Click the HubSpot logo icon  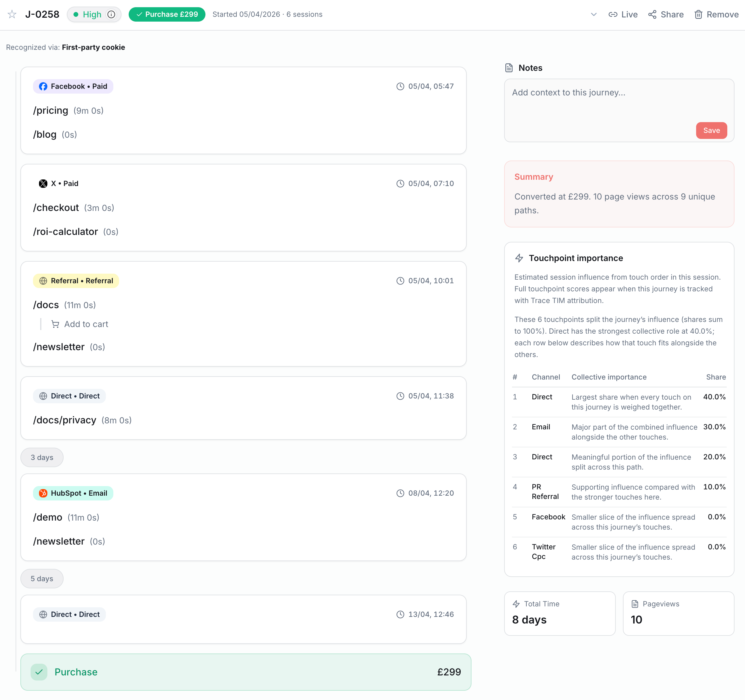(x=43, y=493)
